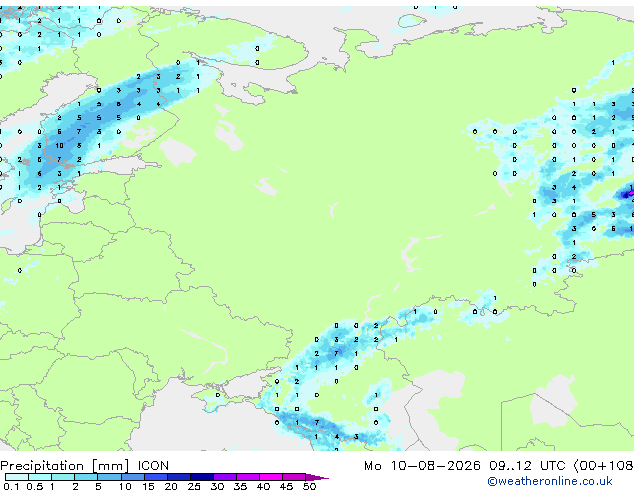Click the 1–2 mm legend swatch
The width and height of the screenshot is (634, 490).
(63, 477)
